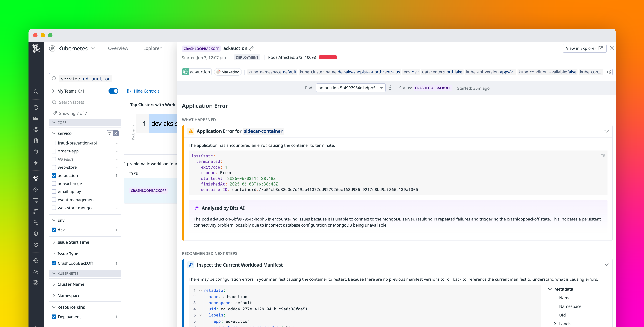644x327 pixels.
Task: Click the View in Explorer button
Action: click(x=584, y=48)
